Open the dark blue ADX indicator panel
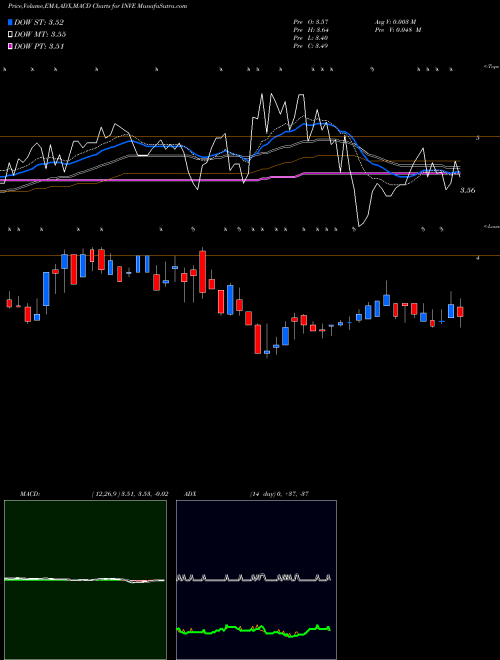This screenshot has width=500, height=660. [x=256, y=580]
